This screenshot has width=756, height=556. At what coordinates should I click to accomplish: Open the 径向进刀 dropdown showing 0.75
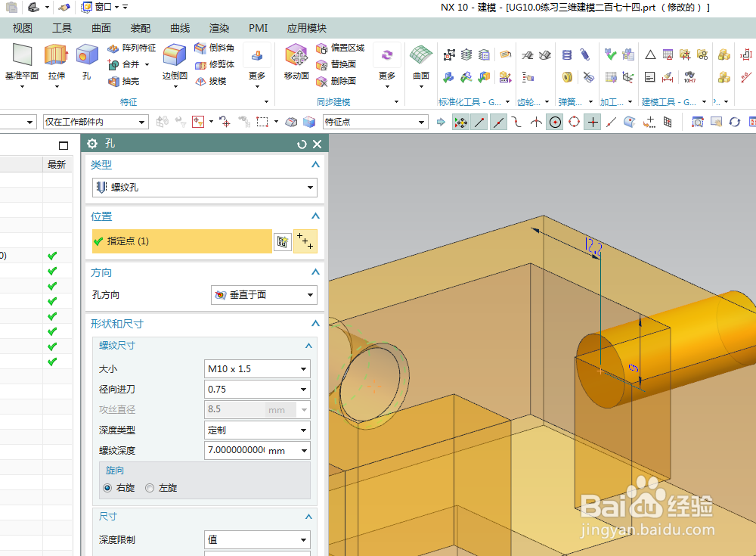click(x=257, y=390)
